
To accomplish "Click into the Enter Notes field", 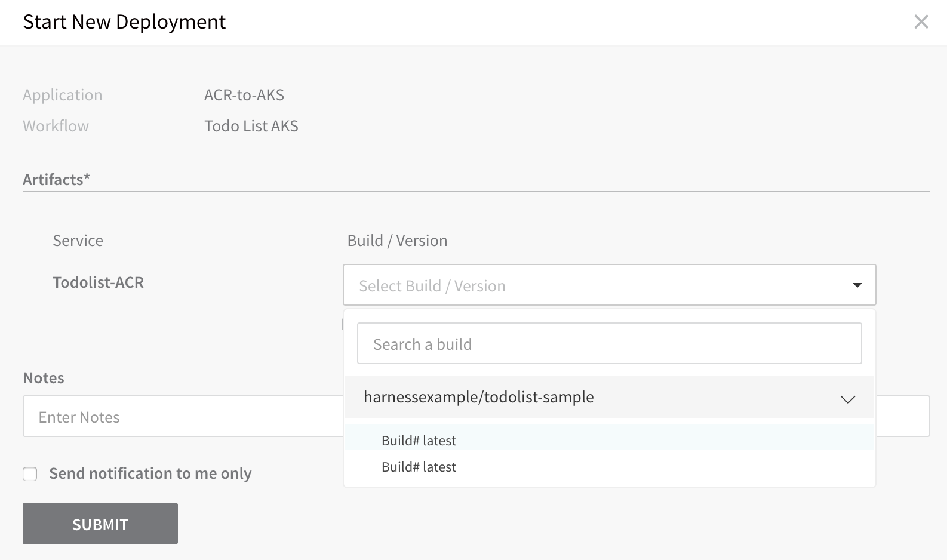I will point(183,417).
